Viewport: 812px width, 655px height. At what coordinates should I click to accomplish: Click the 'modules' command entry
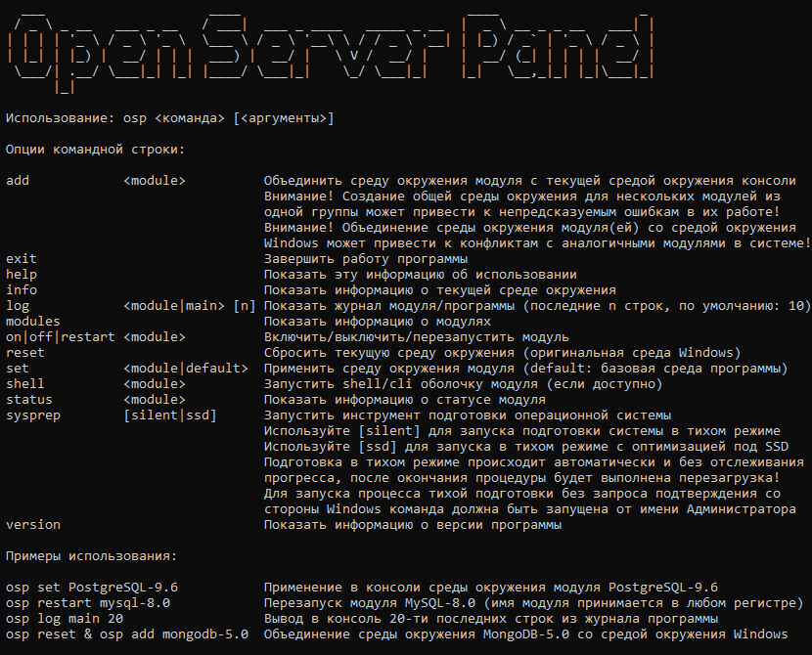[x=33, y=322]
